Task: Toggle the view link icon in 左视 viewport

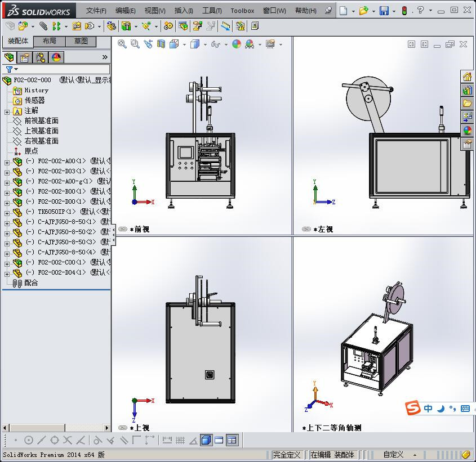Action: pyautogui.click(x=306, y=229)
